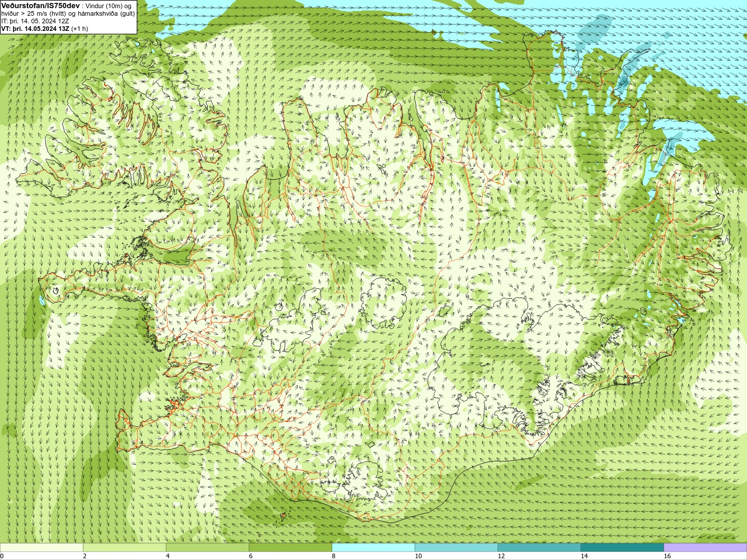Image resolution: width=747 pixels, height=560 pixels.
Task: Click the 'hviður > 25 m/s' description line
Action: point(68,13)
